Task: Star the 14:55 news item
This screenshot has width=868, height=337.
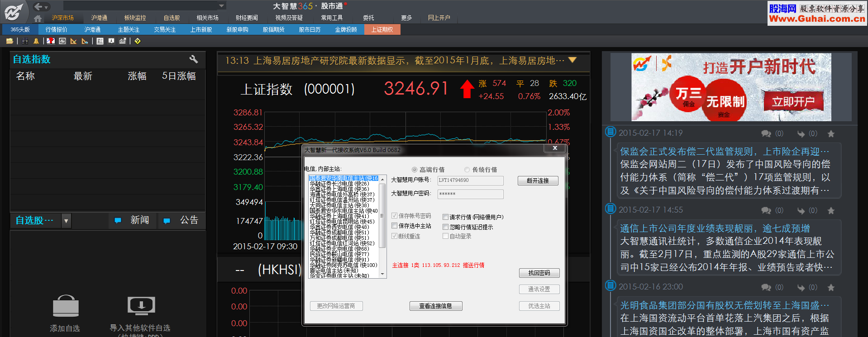Action: (x=831, y=211)
